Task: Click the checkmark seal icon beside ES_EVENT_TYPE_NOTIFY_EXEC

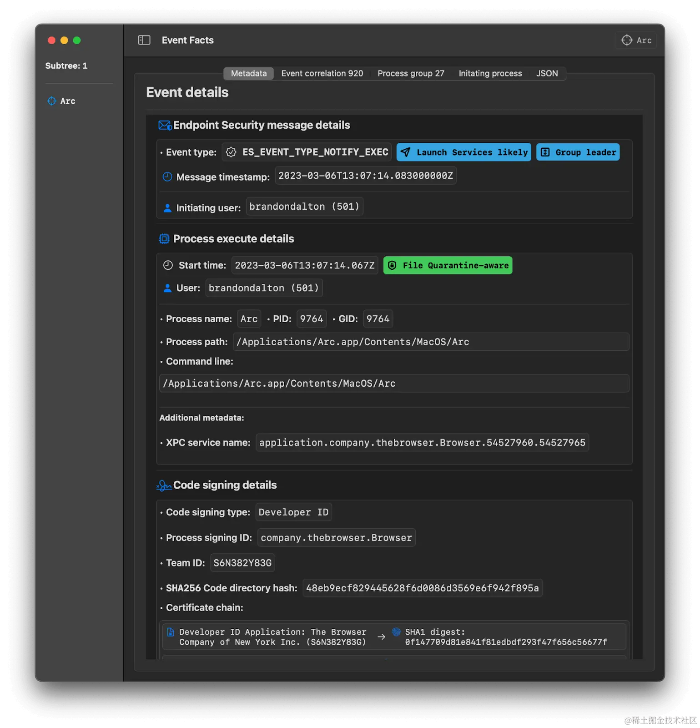Action: [231, 152]
